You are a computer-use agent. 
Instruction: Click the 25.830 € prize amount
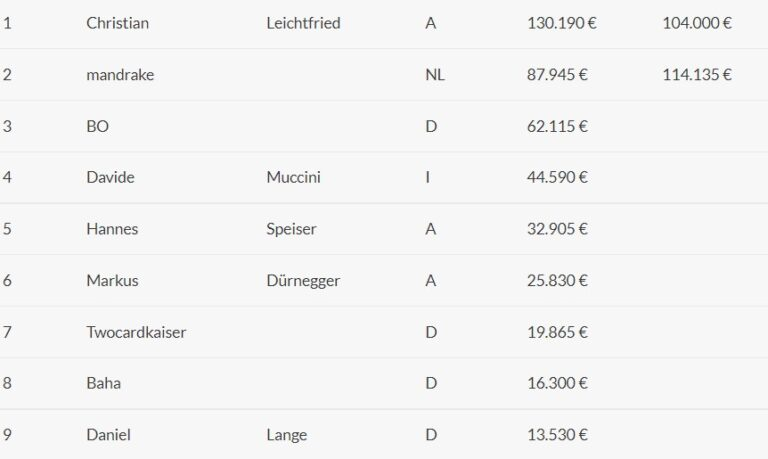557,281
